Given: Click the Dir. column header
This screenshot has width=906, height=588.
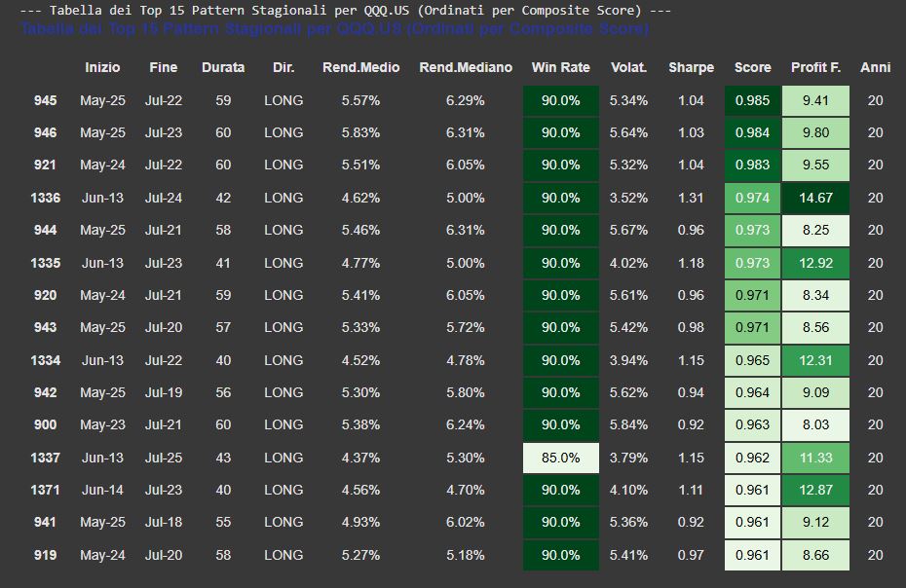Looking at the screenshot, I should tap(283, 67).
